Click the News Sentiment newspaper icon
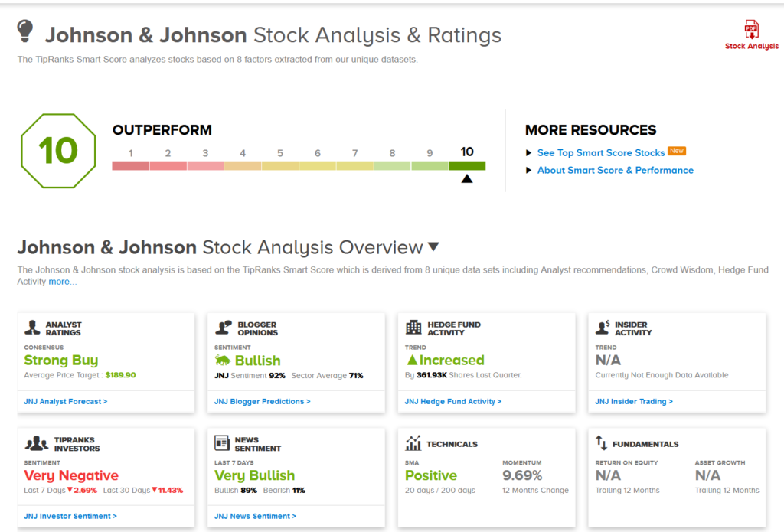Viewport: 784px width, 532px height. 223,443
